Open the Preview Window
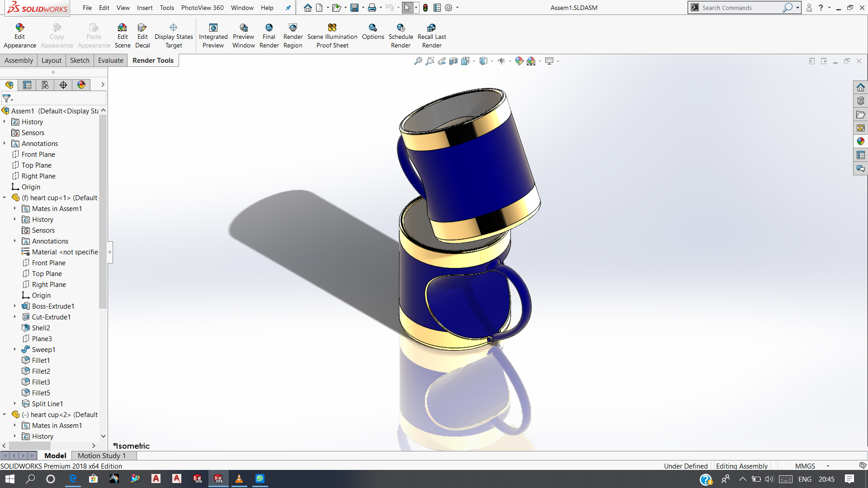This screenshot has width=868, height=488. click(244, 36)
